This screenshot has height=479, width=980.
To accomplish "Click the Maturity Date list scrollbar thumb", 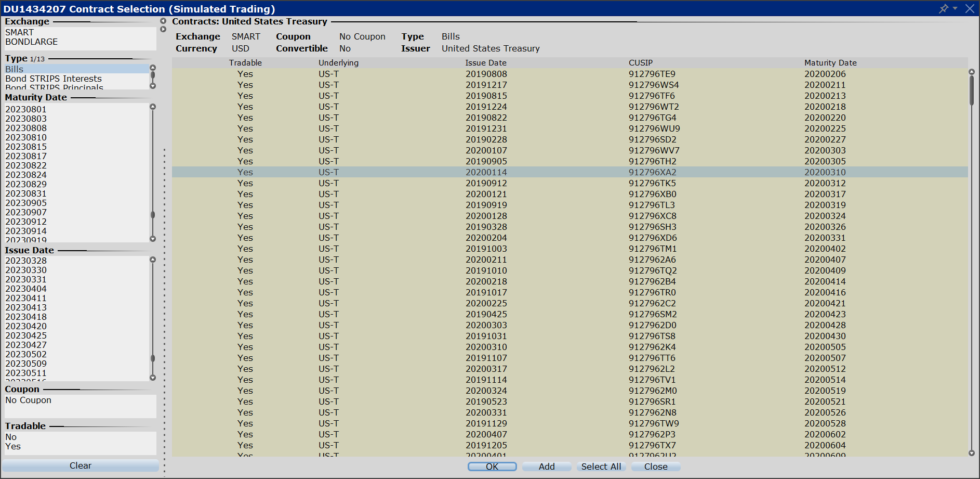I will [x=153, y=215].
